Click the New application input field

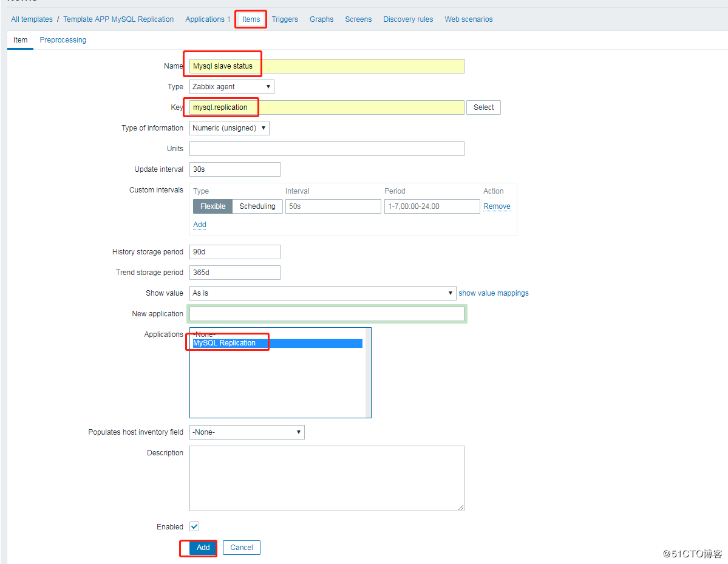pos(327,314)
